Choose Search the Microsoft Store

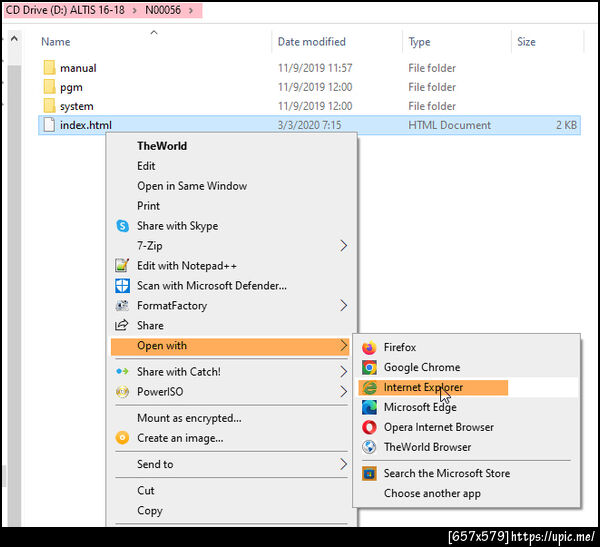pos(447,474)
